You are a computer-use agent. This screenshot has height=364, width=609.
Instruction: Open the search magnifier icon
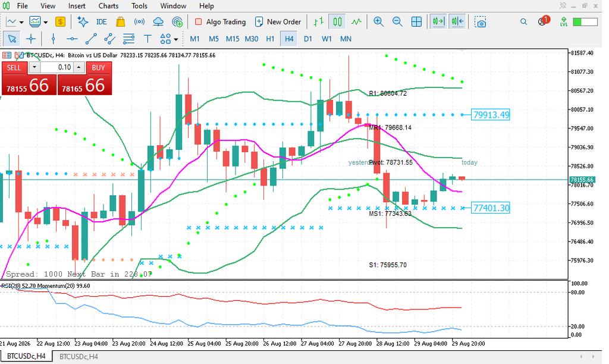point(523,22)
